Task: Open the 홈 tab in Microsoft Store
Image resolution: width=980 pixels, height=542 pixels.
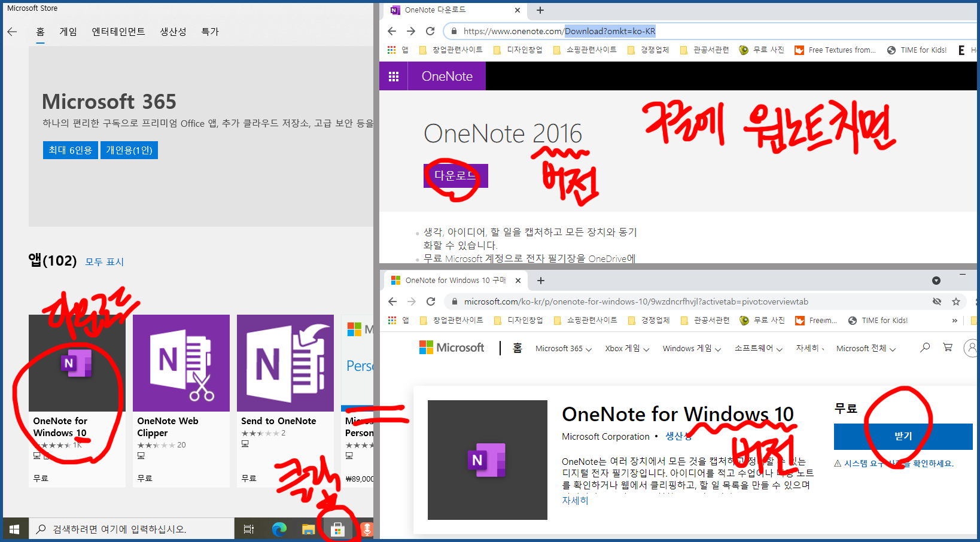Action: coord(40,32)
